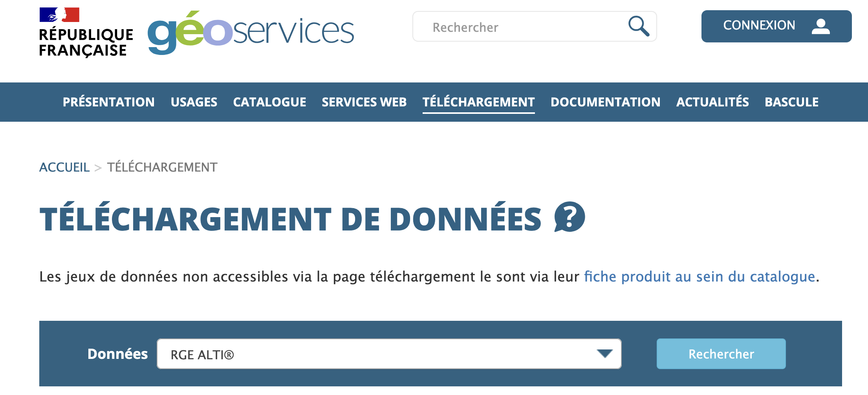
Task: Select the TÉLÉCHARGEMENT menu item
Action: [x=479, y=102]
